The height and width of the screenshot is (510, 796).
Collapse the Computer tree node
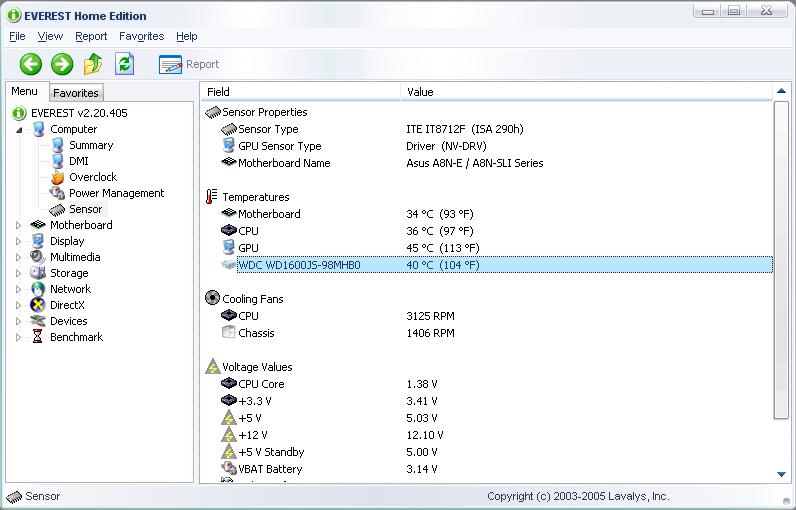pyautogui.click(x=18, y=129)
